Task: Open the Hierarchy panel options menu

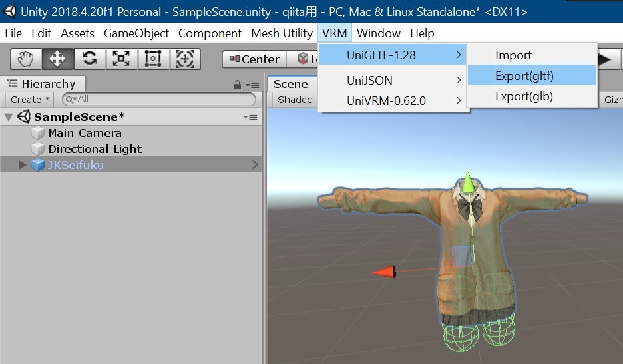Action: pos(252,85)
